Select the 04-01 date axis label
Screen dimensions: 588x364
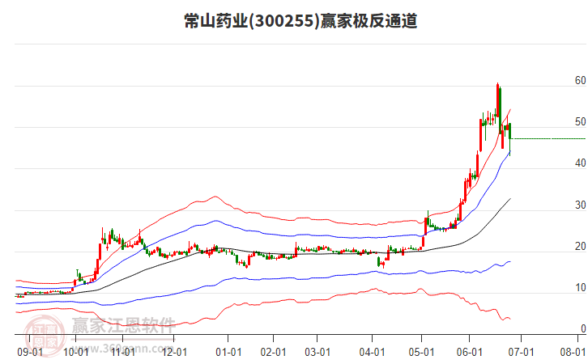(x=372, y=353)
